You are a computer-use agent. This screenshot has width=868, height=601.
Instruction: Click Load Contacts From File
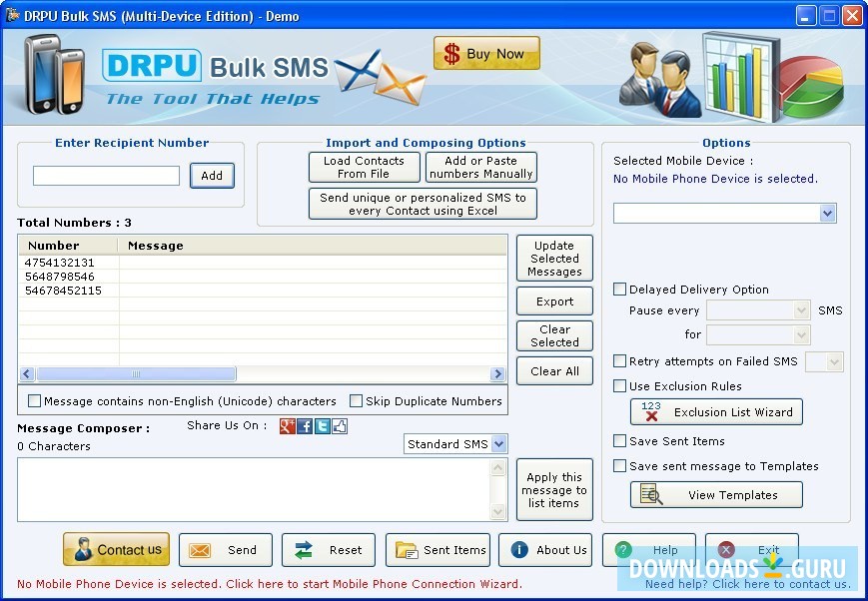coord(365,167)
